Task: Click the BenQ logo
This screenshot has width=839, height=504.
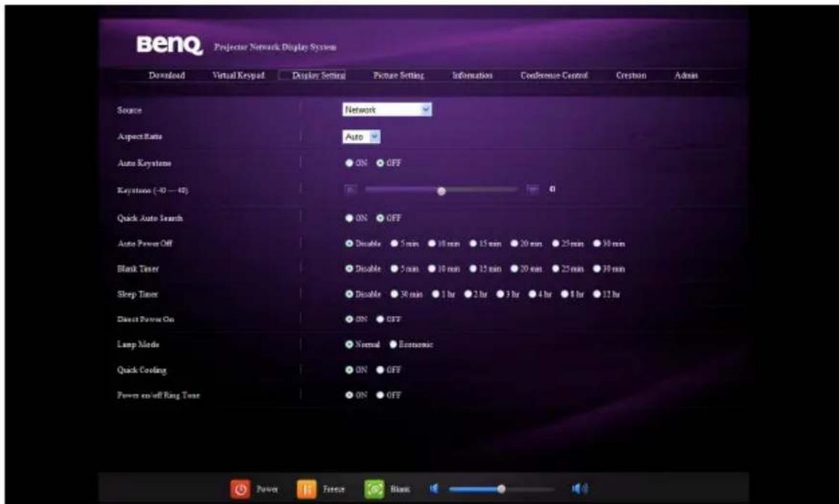Action: (x=170, y=45)
